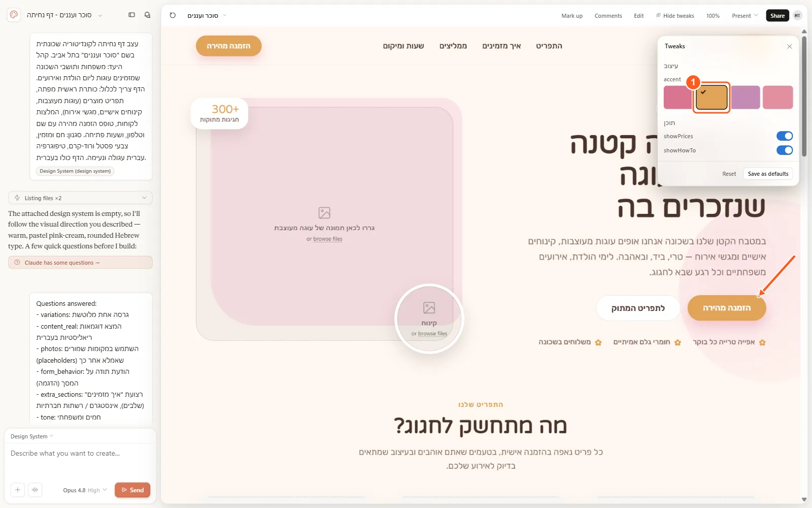812x508 pixels.
Task: Open the Opus 4.8 High model dropdown
Action: 85,490
